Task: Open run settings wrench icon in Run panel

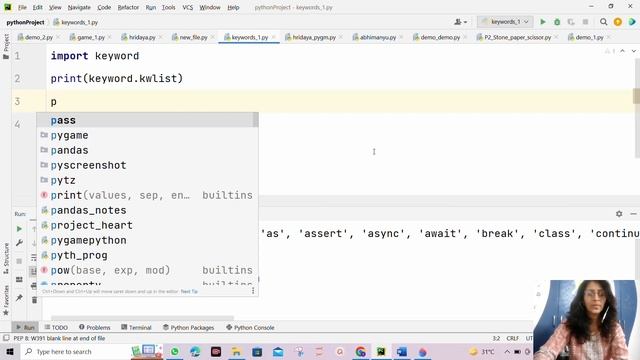Action: click(x=19, y=243)
